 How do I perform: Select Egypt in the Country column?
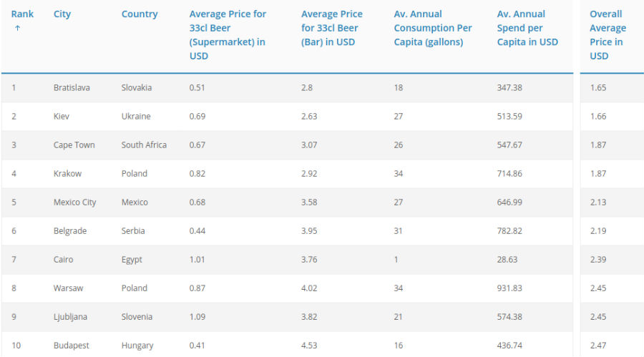[132, 260]
